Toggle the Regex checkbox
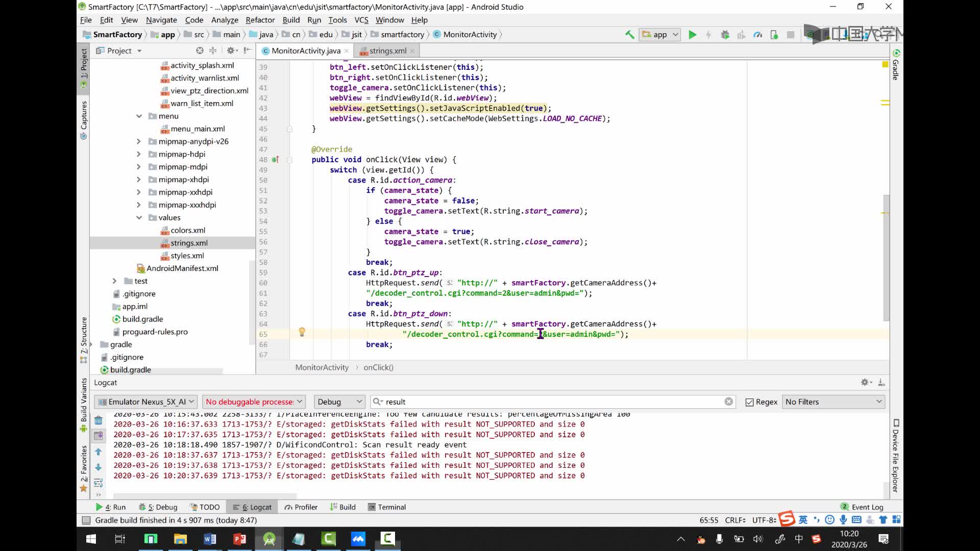The height and width of the screenshot is (551, 980). point(749,402)
